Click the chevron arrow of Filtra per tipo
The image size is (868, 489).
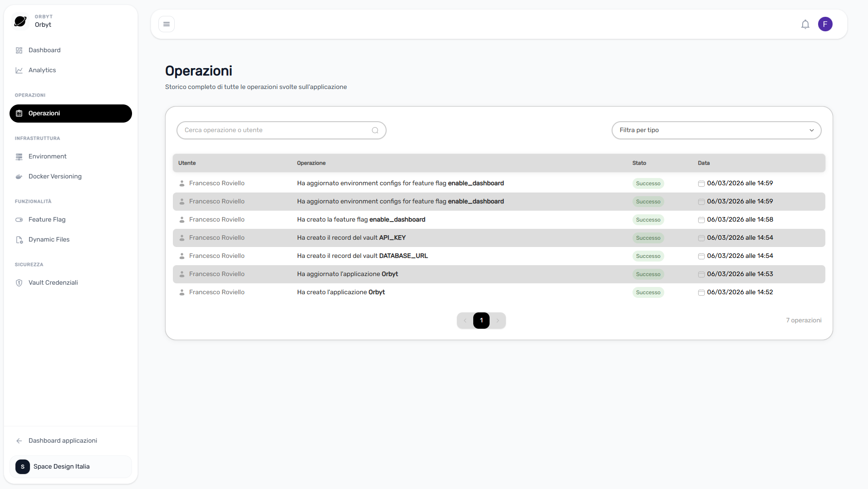tap(812, 130)
